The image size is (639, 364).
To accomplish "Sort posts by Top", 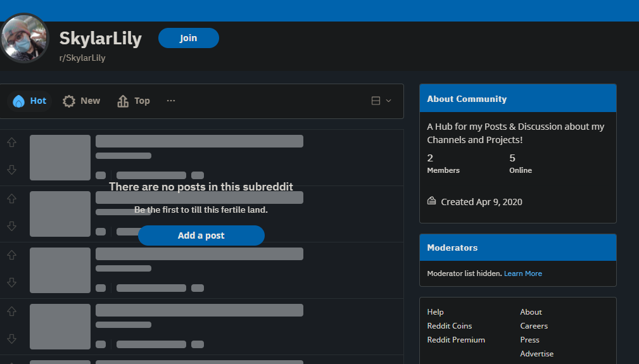I will click(x=134, y=101).
